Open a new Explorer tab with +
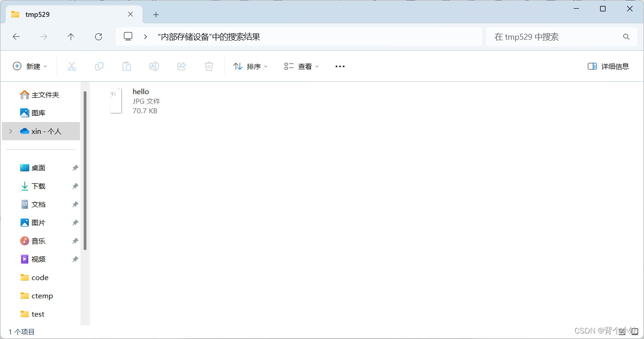 point(156,15)
